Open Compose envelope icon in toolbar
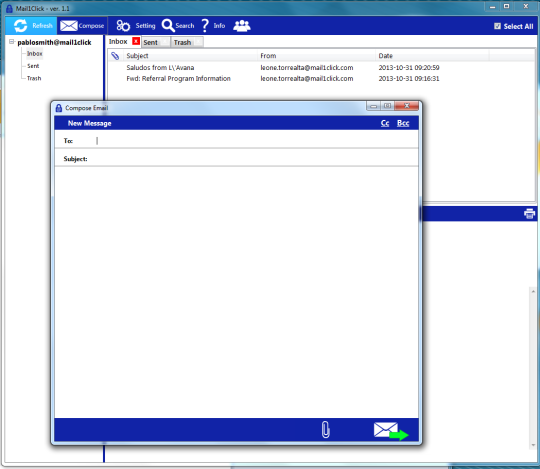This screenshot has width=540, height=469. tap(69, 26)
